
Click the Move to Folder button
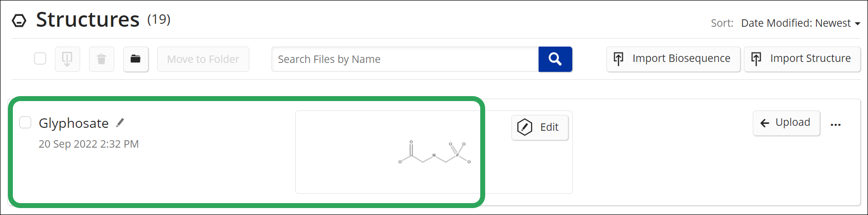(x=203, y=59)
